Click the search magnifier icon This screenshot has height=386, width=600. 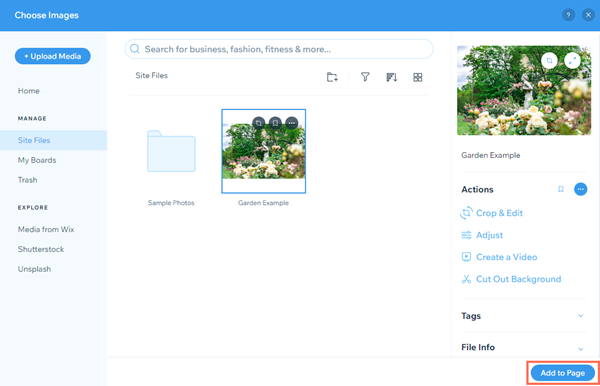135,49
